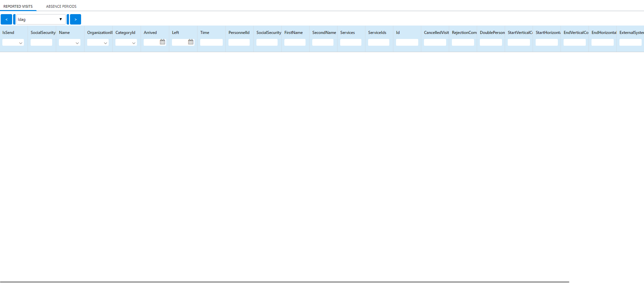644x283 pixels.
Task: Sort by the ExternalSystem column header
Action: tap(632, 33)
